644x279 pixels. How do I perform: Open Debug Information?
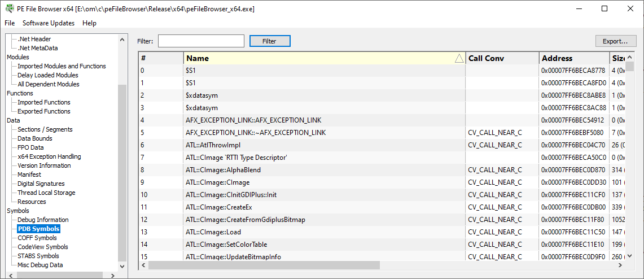43,220
